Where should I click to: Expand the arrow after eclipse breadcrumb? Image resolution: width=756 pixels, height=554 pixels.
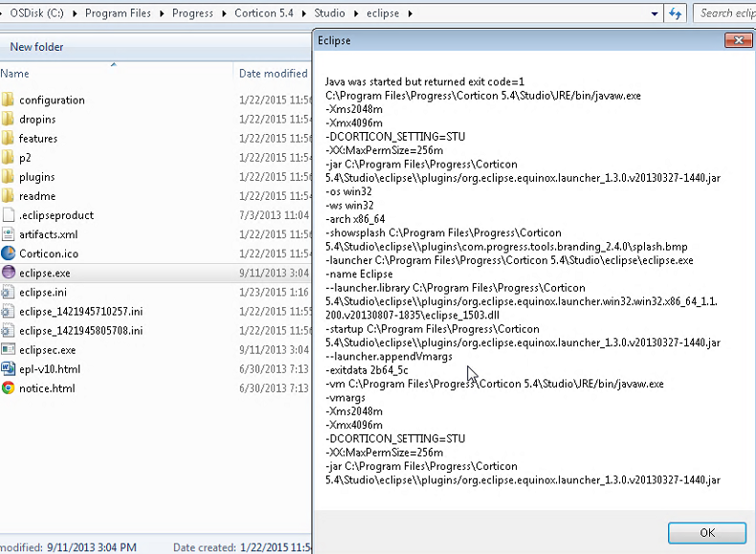point(411,13)
